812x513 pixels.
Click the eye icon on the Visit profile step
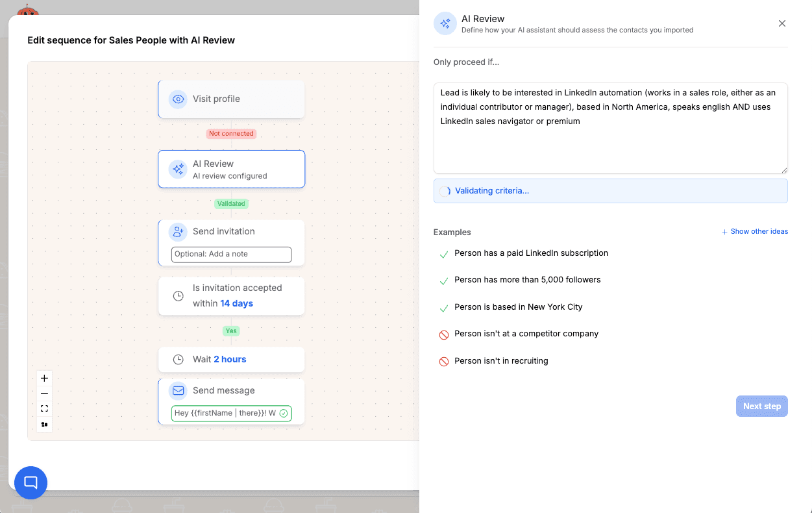tap(178, 99)
